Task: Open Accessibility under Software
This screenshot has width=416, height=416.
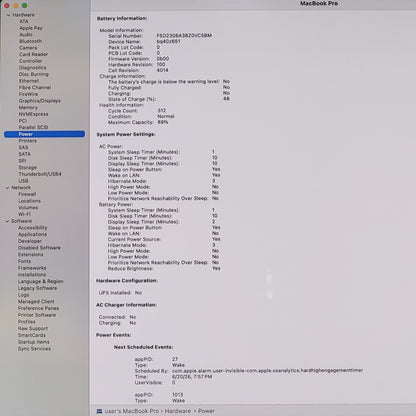Action: click(33, 228)
